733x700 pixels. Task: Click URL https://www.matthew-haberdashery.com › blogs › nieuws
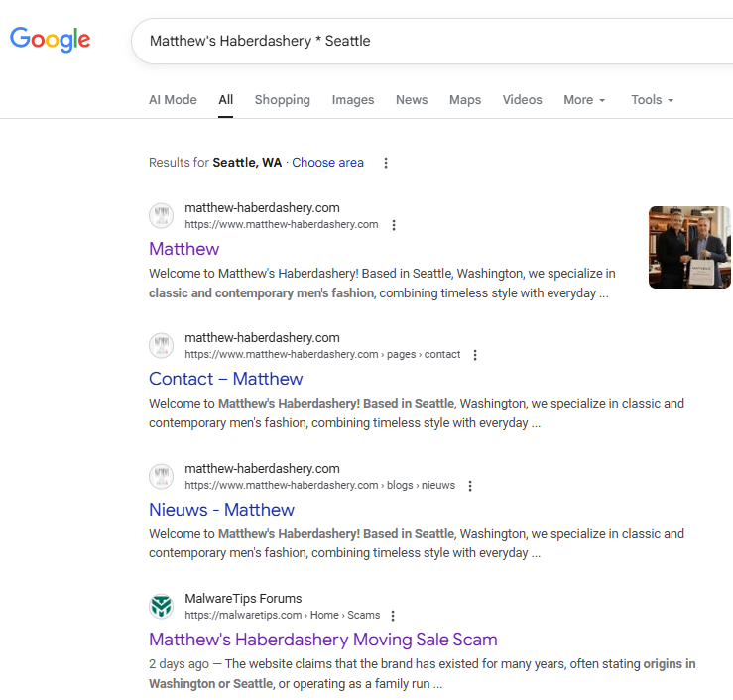319,485
